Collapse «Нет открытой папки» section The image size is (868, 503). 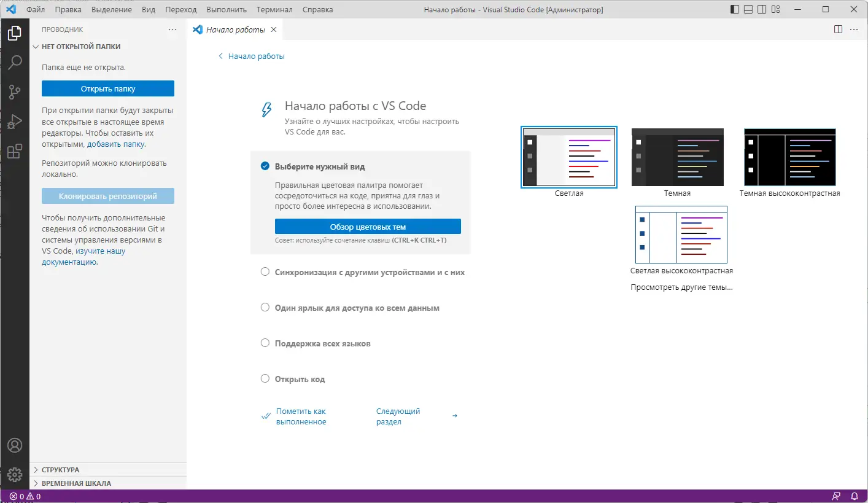point(108,47)
